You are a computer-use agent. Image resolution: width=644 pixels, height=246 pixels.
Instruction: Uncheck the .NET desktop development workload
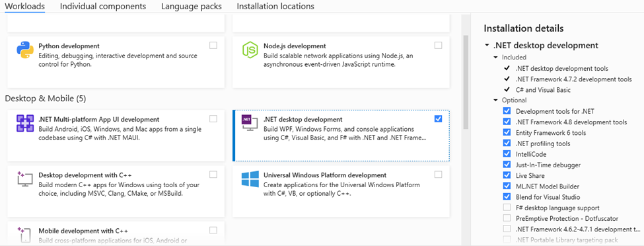coord(438,118)
